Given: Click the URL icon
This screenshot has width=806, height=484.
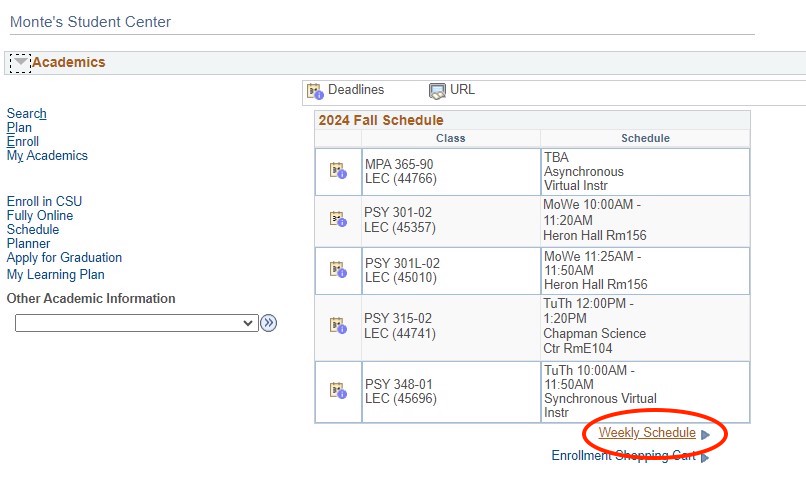Looking at the screenshot, I should click(x=437, y=91).
